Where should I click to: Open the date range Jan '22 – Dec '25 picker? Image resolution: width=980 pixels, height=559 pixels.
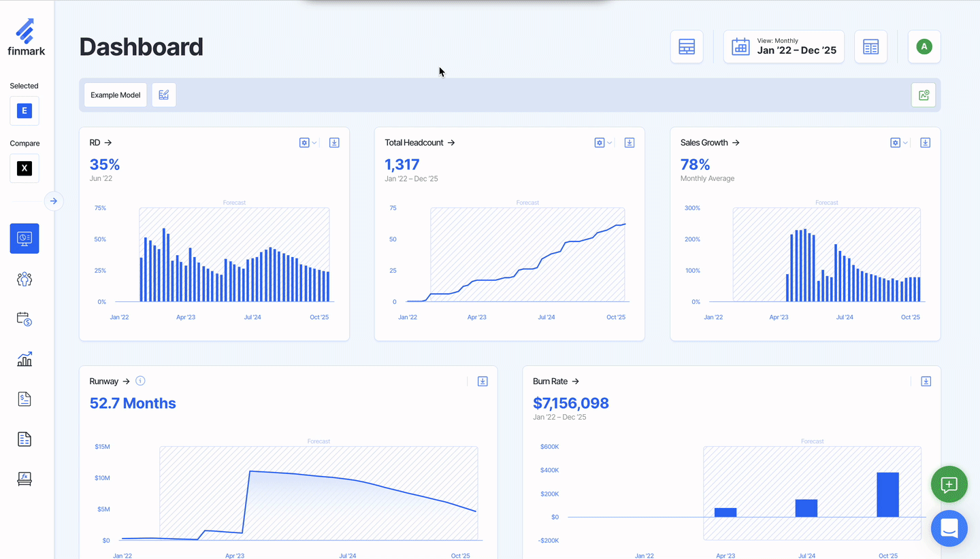(784, 47)
